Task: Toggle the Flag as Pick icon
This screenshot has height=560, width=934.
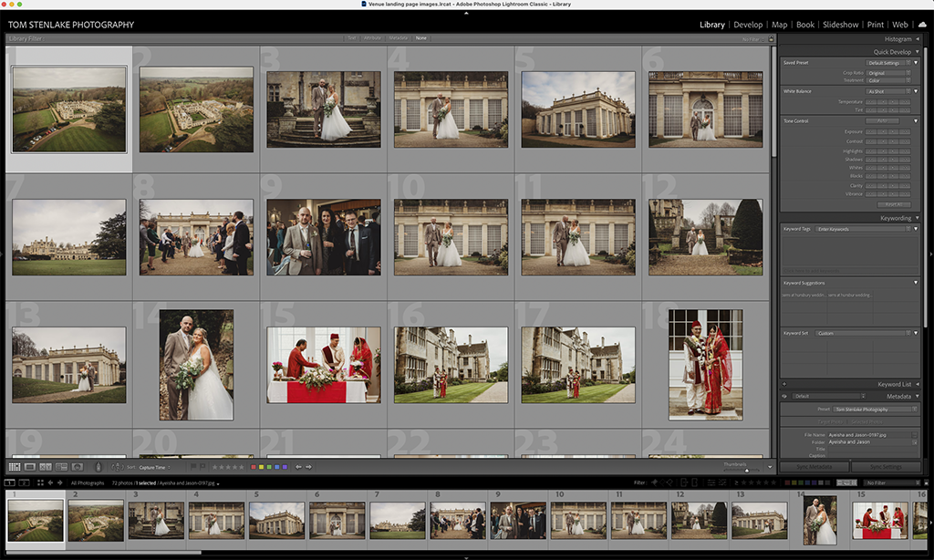Action: 193,467
